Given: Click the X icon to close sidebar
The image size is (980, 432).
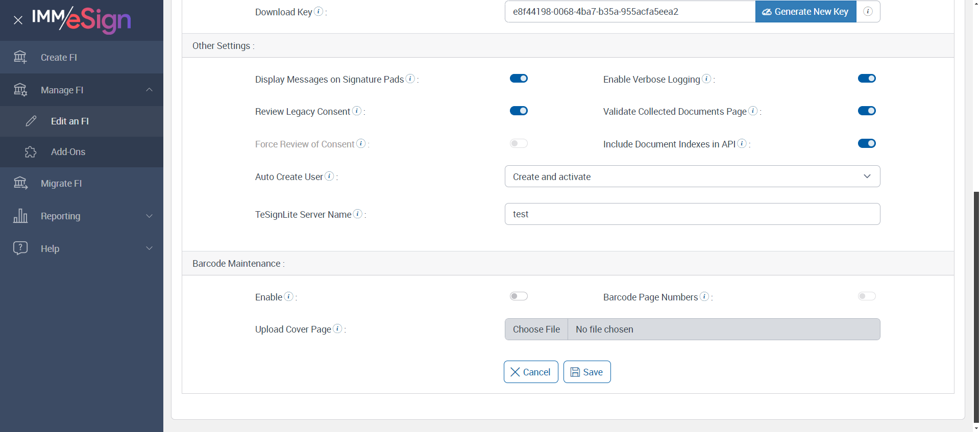Looking at the screenshot, I should click(x=18, y=20).
